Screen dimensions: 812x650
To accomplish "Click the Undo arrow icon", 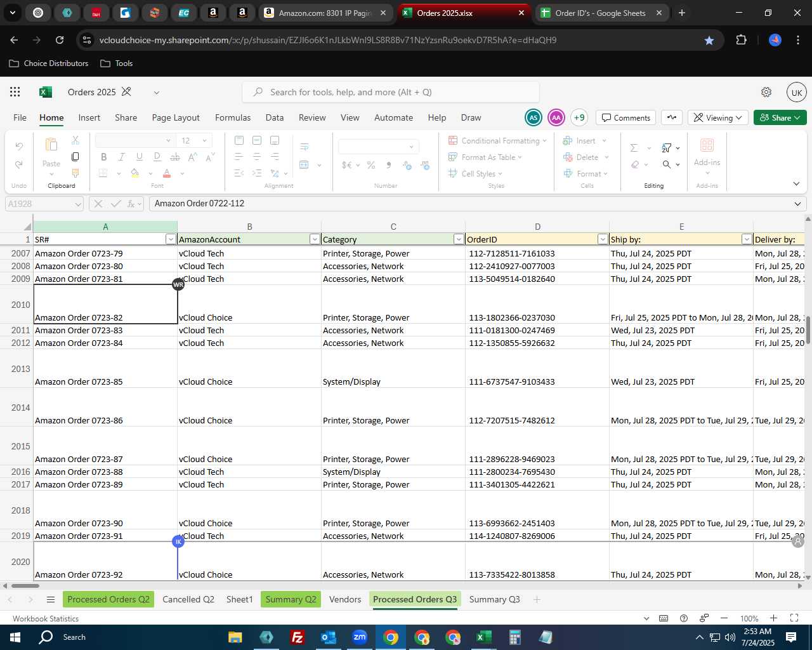I will (x=19, y=147).
